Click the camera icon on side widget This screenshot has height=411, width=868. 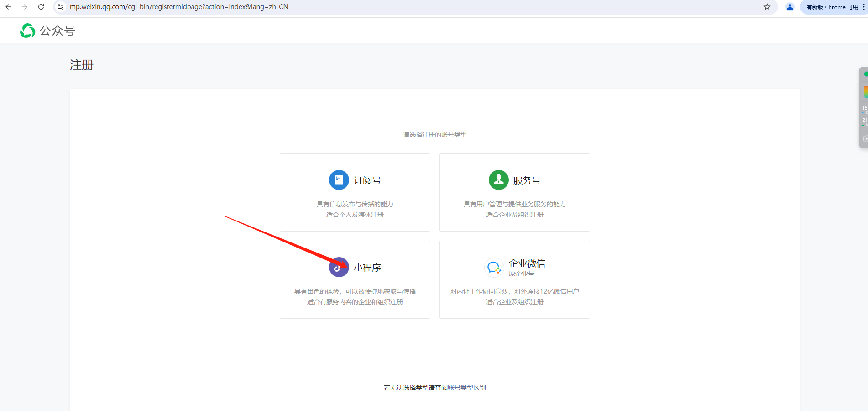[x=865, y=138]
